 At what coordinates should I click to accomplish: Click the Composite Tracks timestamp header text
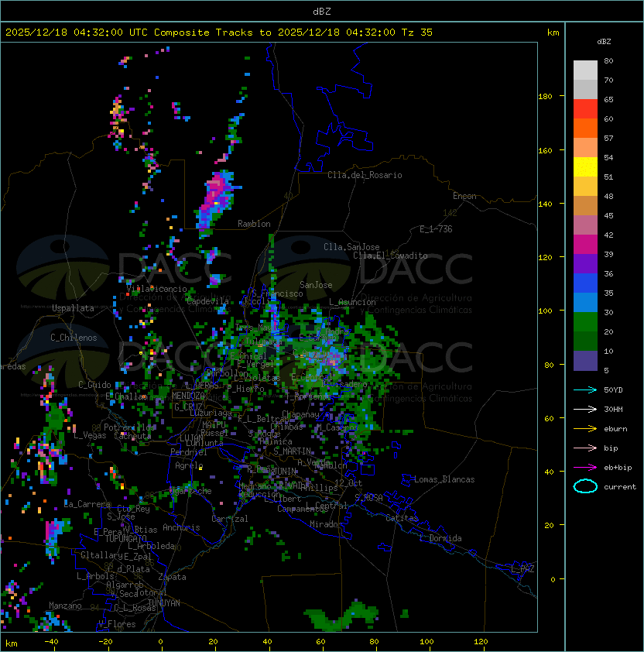point(219,33)
